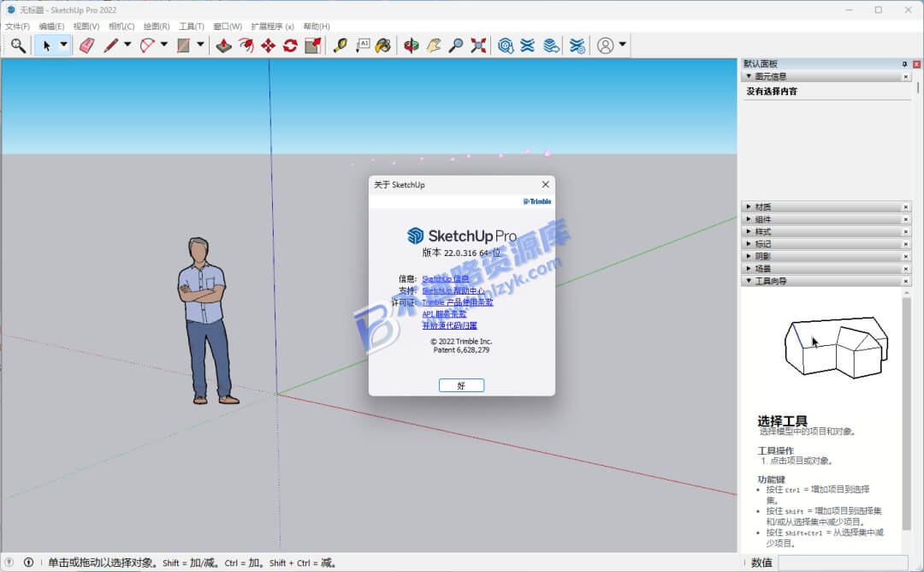Open the user account dropdown arrow

pos(622,45)
